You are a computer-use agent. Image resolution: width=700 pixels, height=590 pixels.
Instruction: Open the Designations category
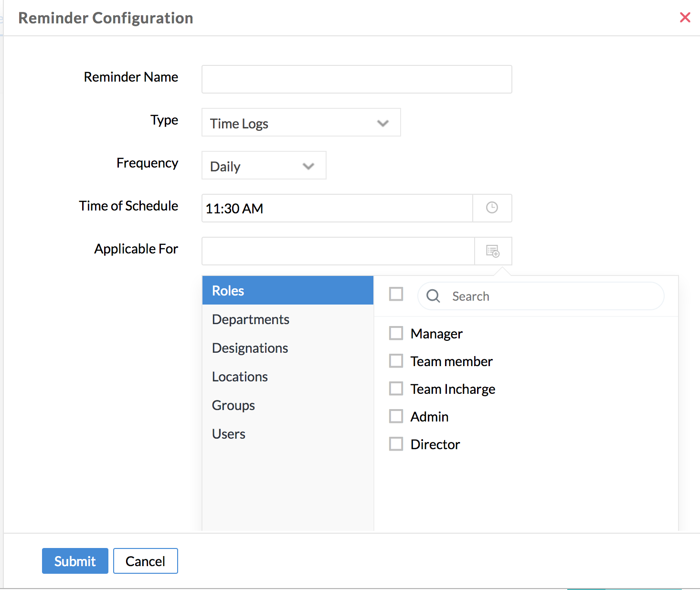[x=250, y=348]
